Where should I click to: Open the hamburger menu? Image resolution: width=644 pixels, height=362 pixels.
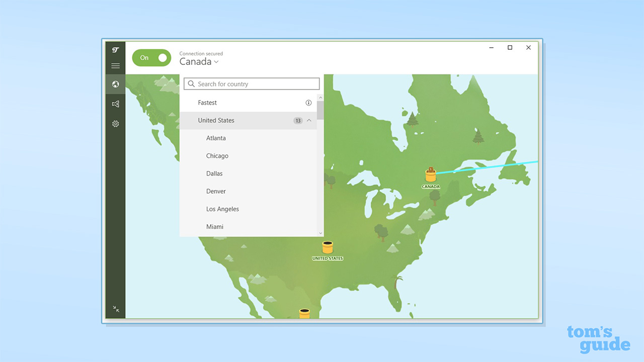pyautogui.click(x=115, y=66)
